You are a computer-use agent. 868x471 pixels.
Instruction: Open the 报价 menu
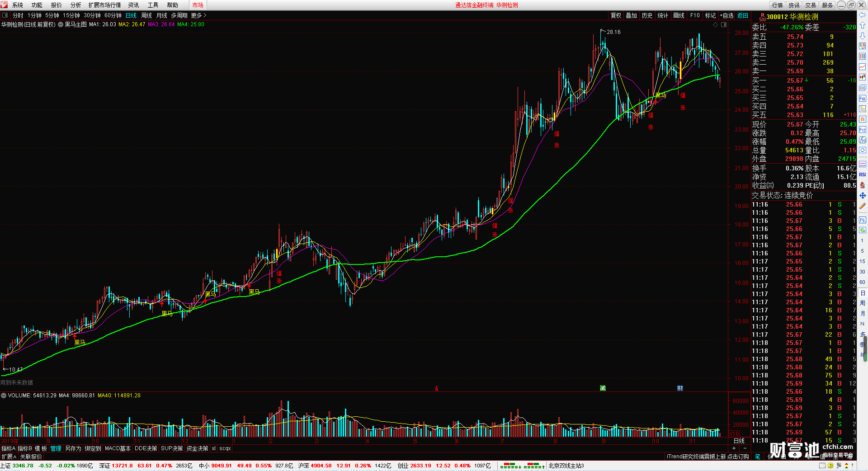(x=57, y=5)
